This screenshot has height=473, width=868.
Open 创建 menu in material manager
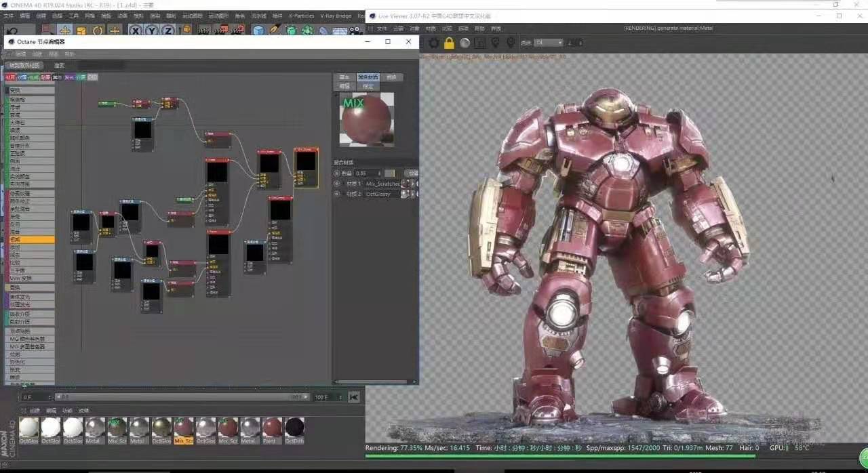click(35, 411)
